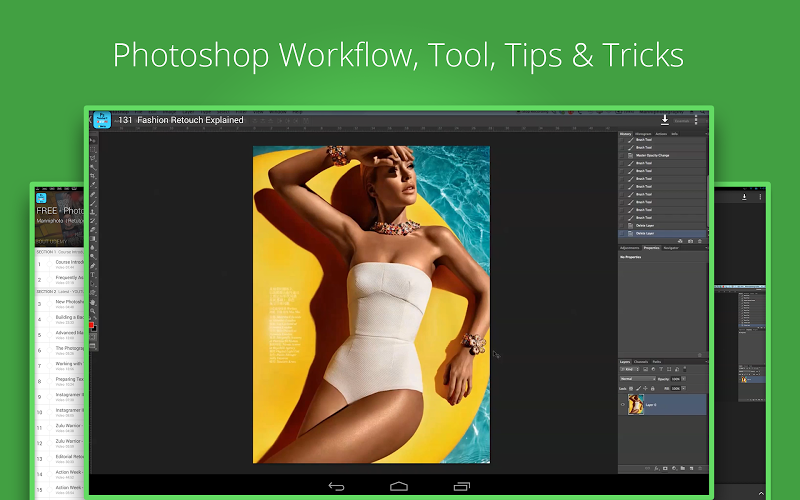This screenshot has width=800, height=500.
Task: Hide Layer 0 using the eye icon
Action: tap(622, 405)
